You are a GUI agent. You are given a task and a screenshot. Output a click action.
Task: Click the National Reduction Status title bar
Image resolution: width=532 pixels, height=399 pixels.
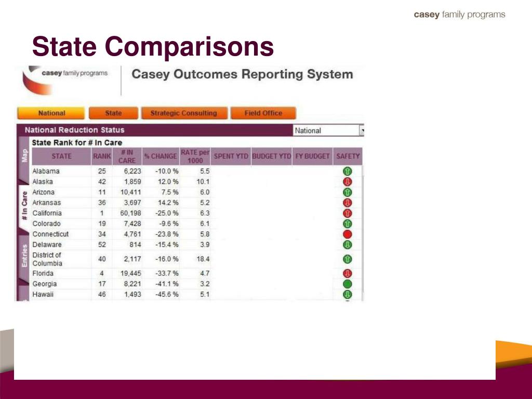tap(155, 130)
